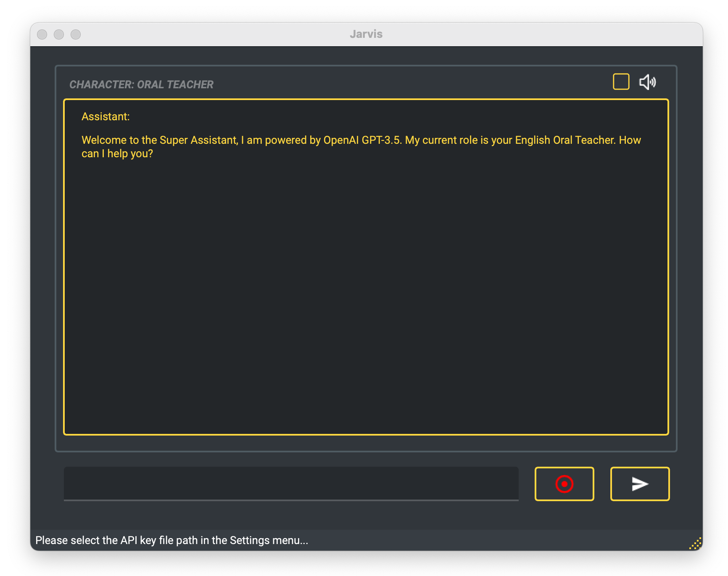Toggle the speaker audio icon
Screen dimensions: 728x576
[x=647, y=82]
